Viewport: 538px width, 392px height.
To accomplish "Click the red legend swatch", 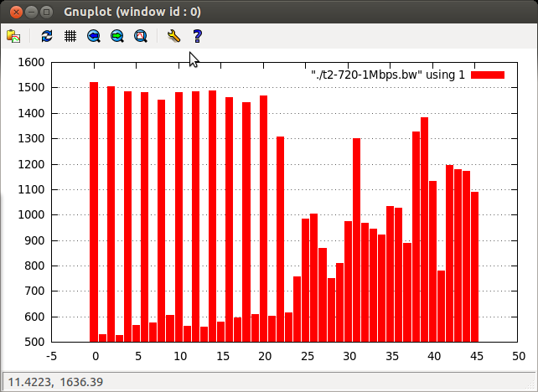I will [x=488, y=75].
